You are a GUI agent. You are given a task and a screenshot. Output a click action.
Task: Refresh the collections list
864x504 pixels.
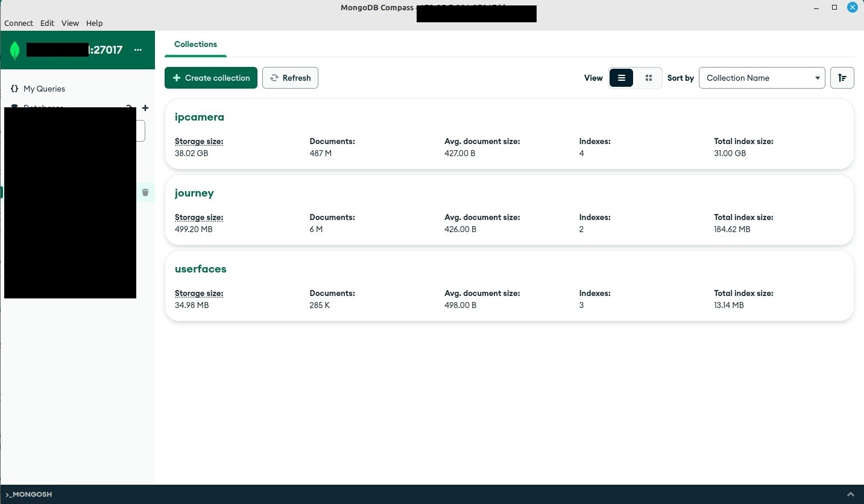point(290,78)
